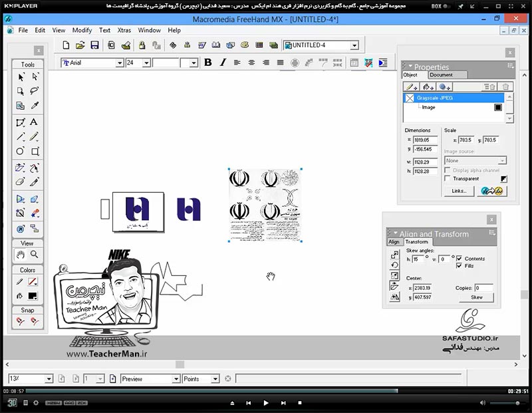Select the Knife tool

click(35, 182)
